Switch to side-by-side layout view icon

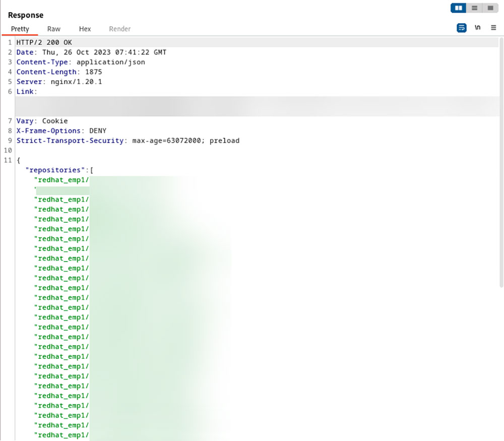pos(458,8)
